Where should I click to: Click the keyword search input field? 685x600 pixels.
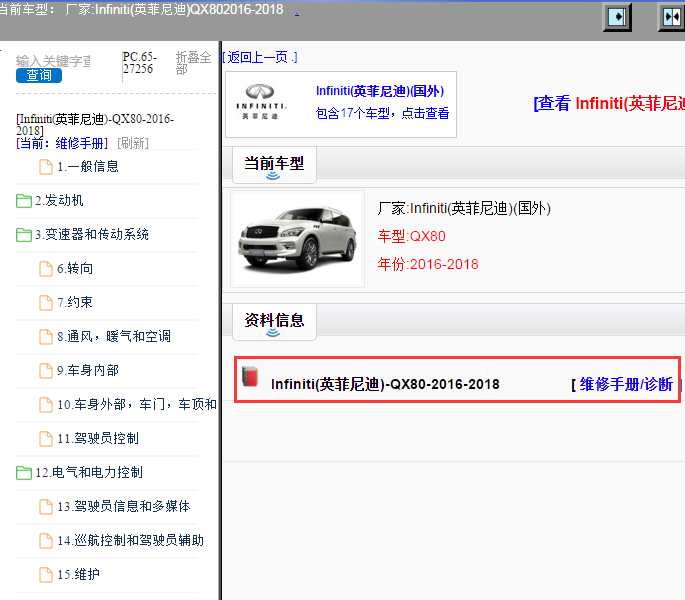click(x=53, y=61)
